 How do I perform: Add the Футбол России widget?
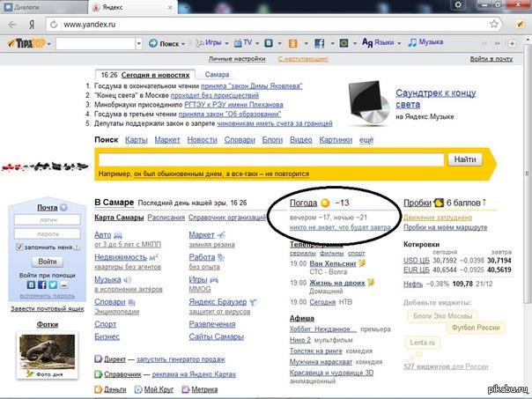476,328
